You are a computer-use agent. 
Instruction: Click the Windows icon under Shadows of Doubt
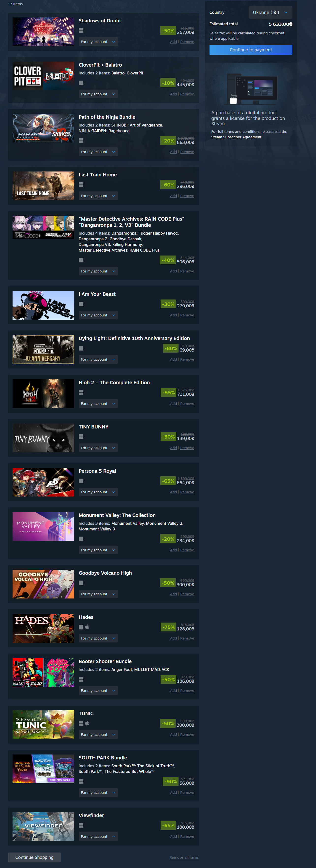pos(81,31)
